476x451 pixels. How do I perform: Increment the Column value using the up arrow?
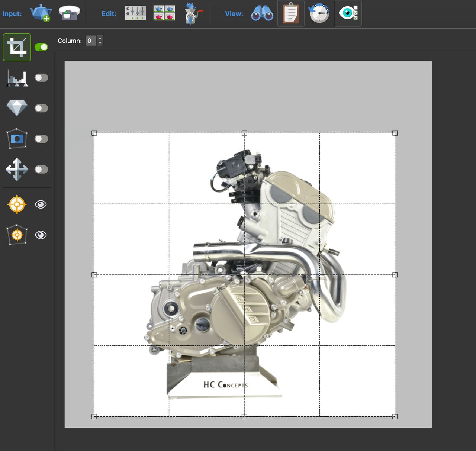point(100,38)
